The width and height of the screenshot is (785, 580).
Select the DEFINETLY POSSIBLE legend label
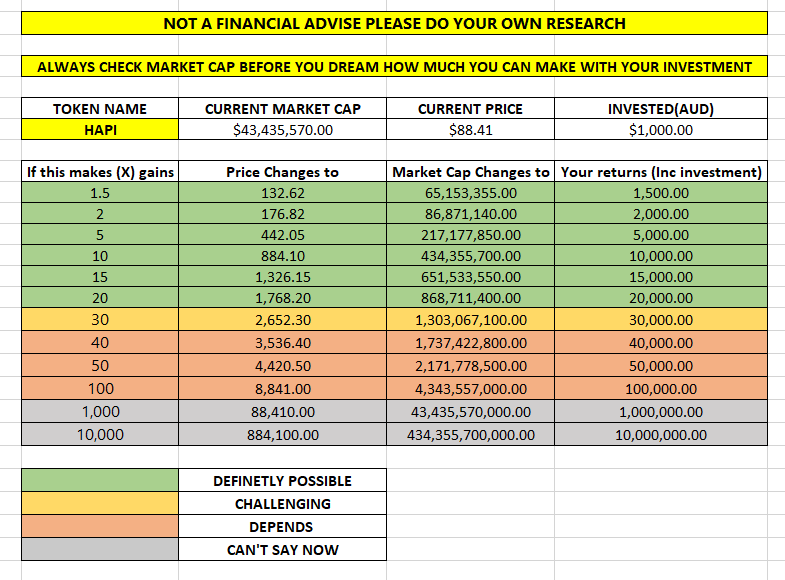(282, 480)
